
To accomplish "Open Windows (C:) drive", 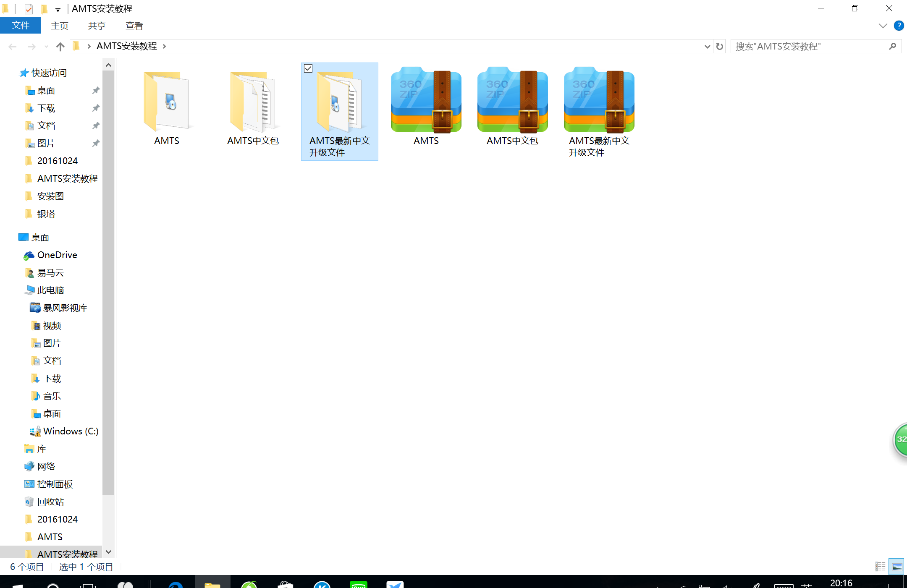I will tap(64, 431).
